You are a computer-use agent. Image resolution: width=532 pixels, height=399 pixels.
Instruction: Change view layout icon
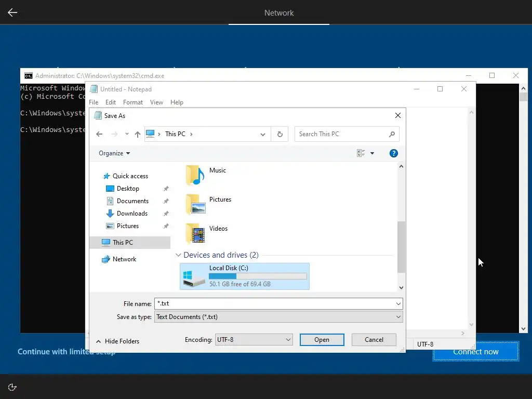[x=361, y=153]
